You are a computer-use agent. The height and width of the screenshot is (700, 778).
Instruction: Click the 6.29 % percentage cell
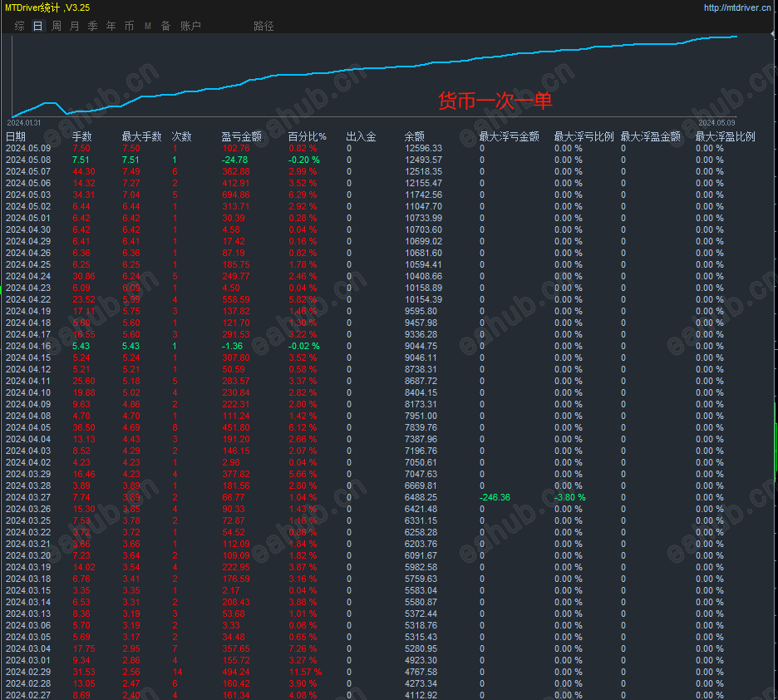(303, 195)
